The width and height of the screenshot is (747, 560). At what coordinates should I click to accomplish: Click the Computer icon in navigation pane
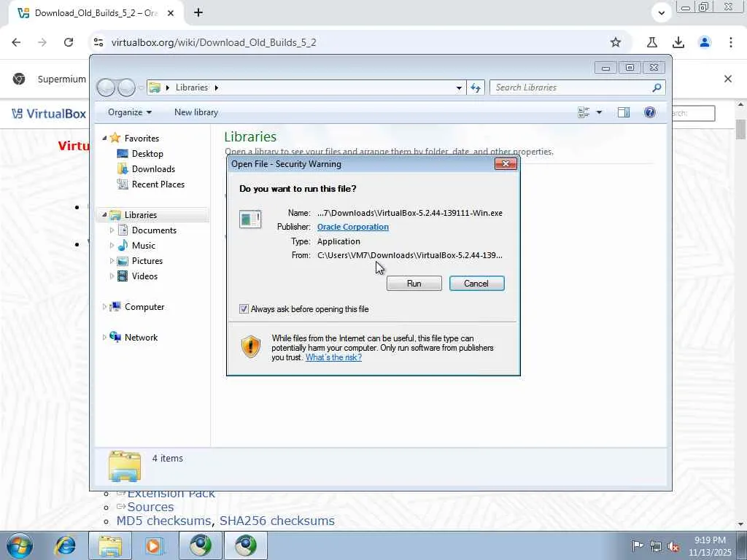coord(115,307)
